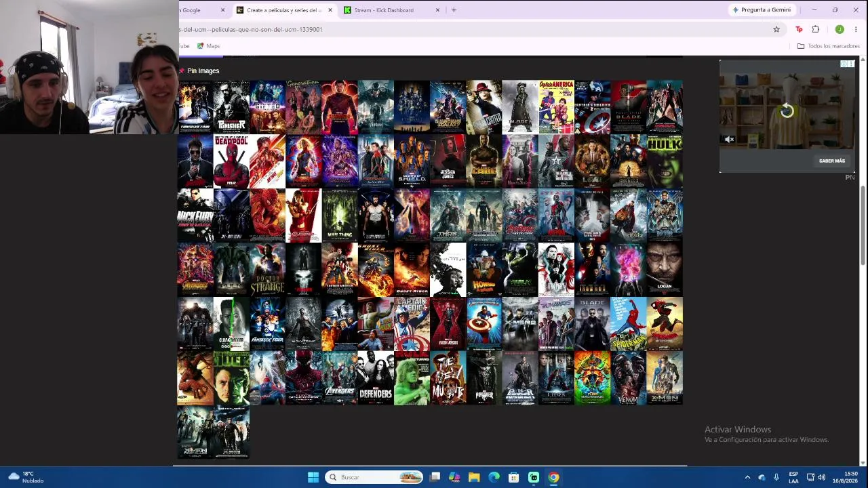Expand the hidden system tray icons

coord(747,477)
